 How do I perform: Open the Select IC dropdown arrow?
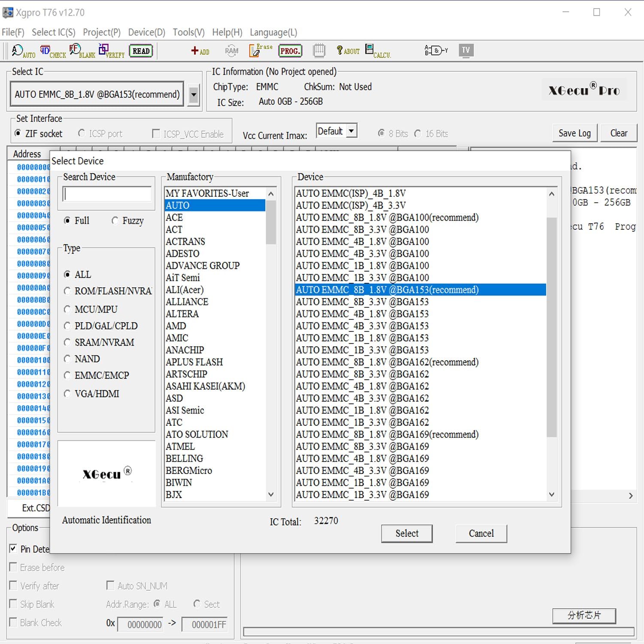193,94
